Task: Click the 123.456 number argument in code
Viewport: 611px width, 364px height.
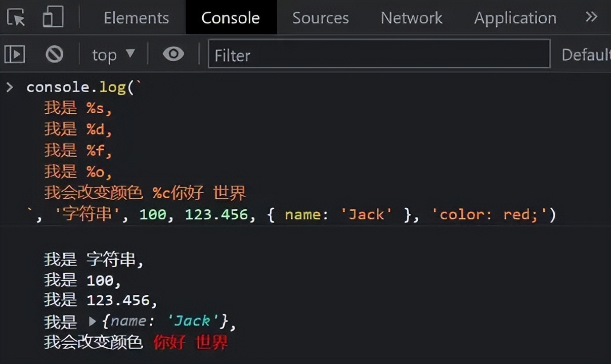Action: [x=216, y=214]
